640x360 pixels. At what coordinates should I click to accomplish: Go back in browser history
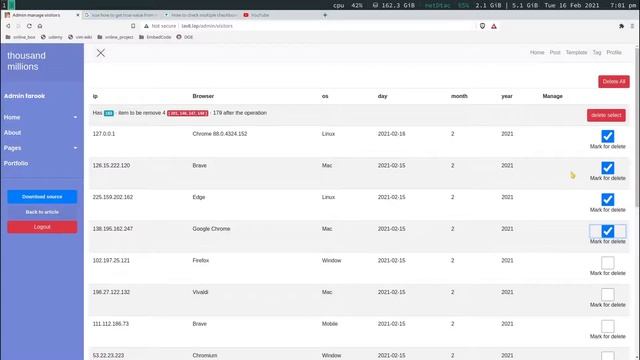8,26
